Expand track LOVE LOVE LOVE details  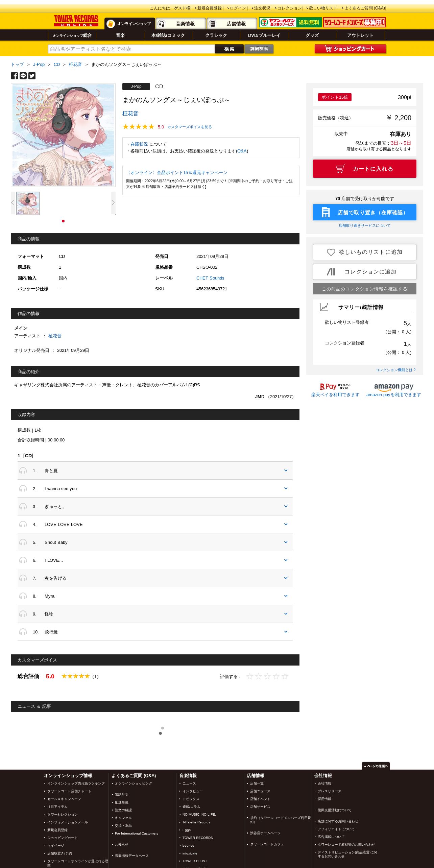[286, 524]
